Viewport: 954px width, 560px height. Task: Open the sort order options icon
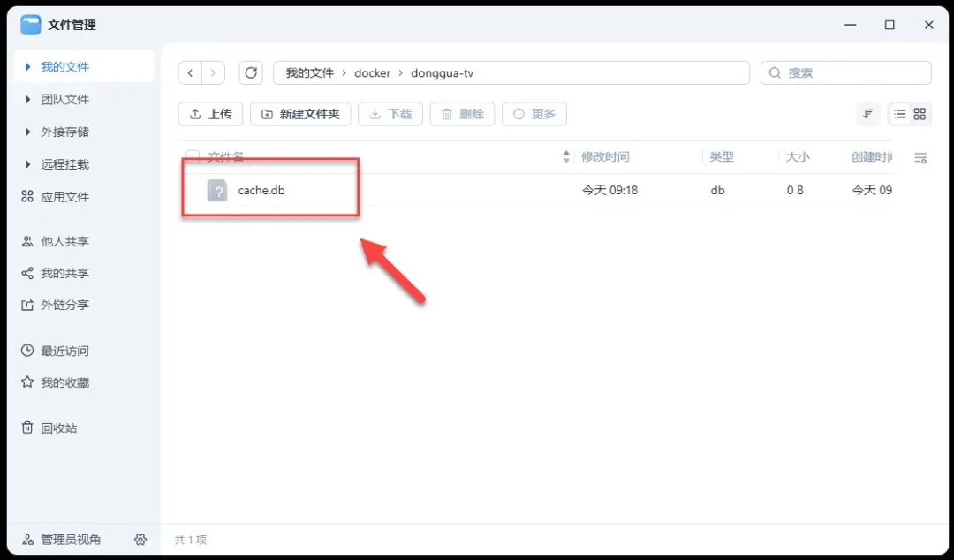868,114
